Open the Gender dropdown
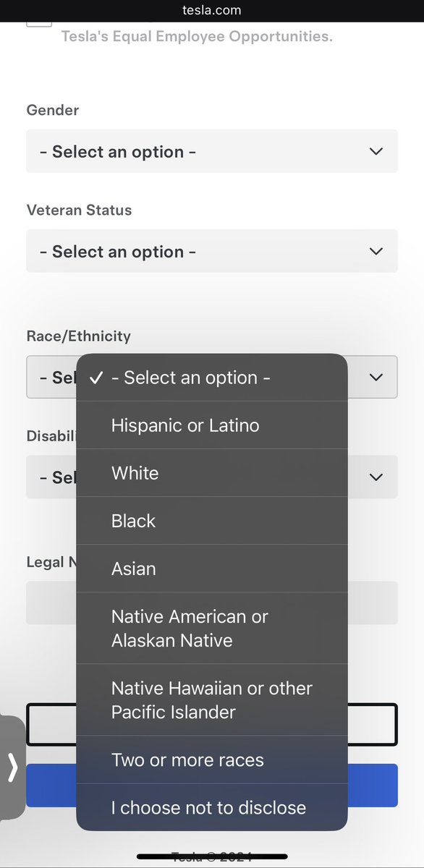 (x=212, y=151)
